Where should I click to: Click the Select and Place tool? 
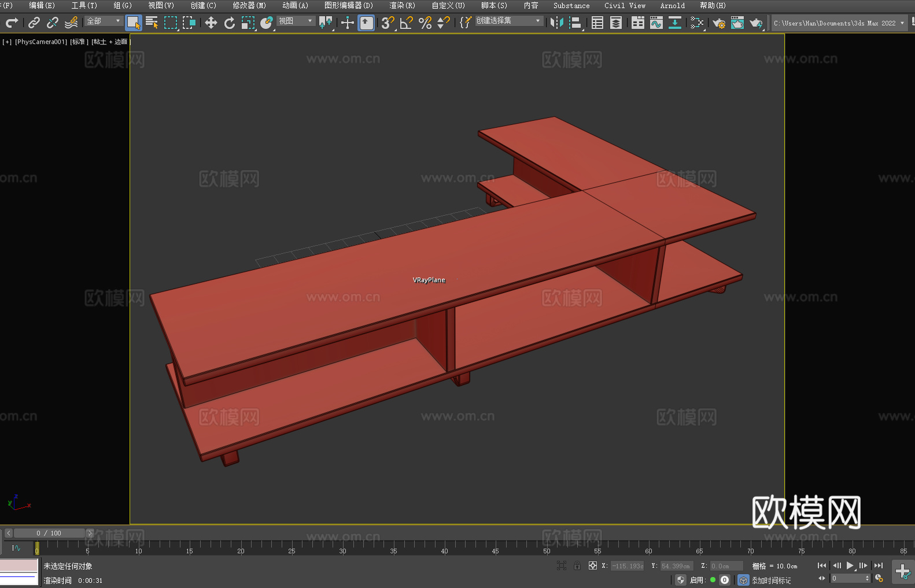coord(267,23)
